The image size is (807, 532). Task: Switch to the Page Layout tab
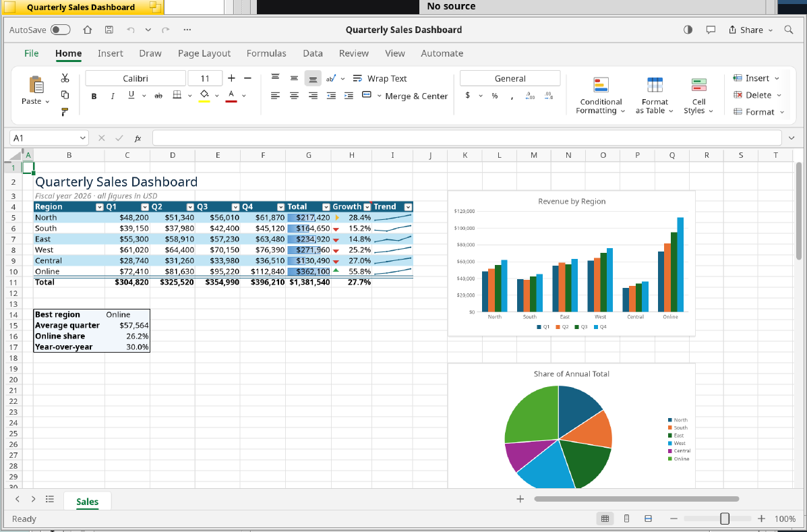[204, 53]
